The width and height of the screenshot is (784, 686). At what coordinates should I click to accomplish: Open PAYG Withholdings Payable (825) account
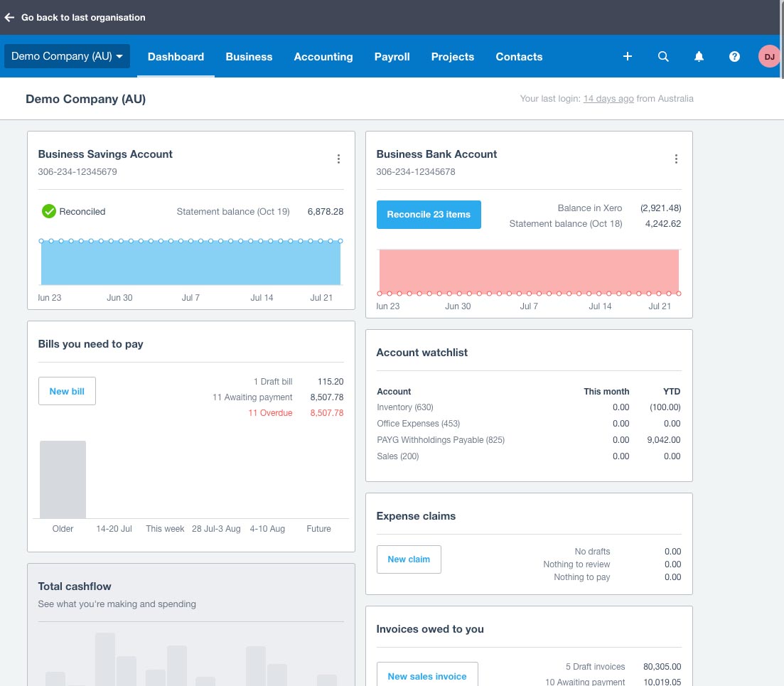coord(441,440)
